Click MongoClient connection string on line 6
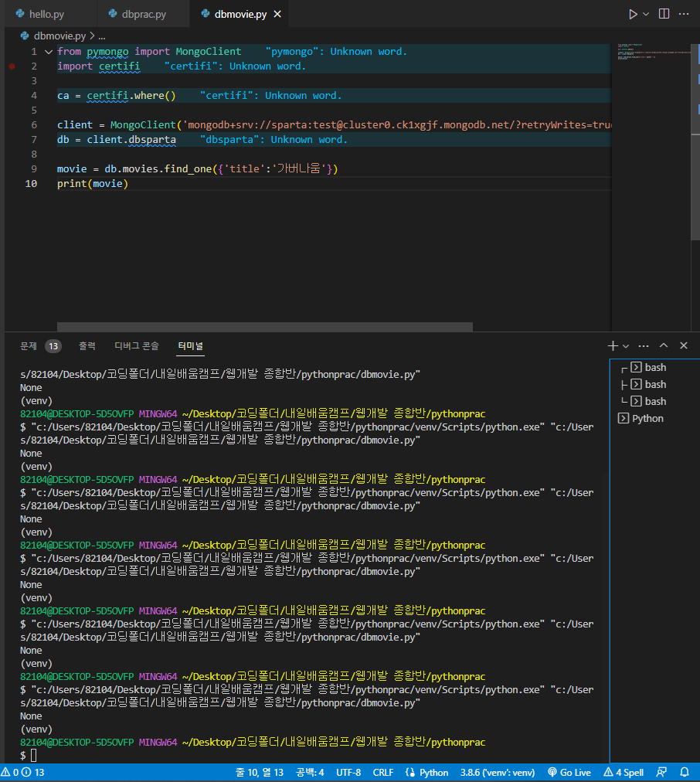This screenshot has height=782, width=700. point(396,125)
